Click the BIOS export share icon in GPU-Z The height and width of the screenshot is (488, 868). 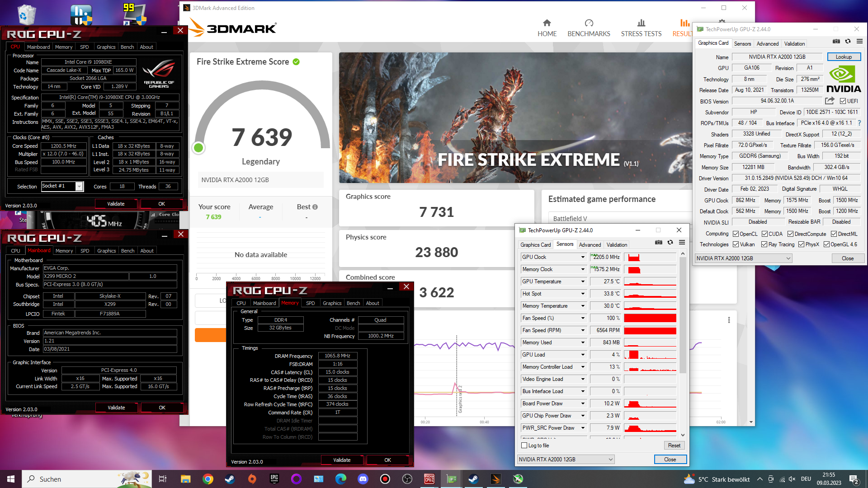click(x=830, y=101)
